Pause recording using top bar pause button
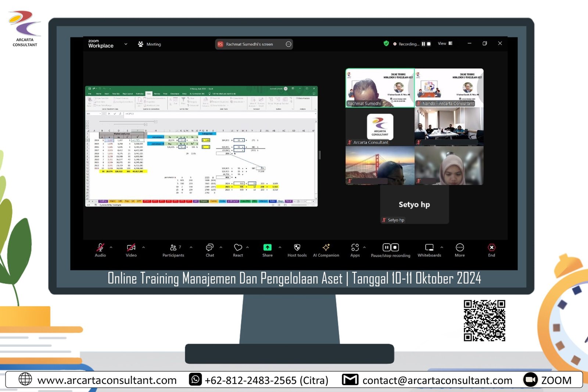The image size is (588, 392). click(x=423, y=44)
